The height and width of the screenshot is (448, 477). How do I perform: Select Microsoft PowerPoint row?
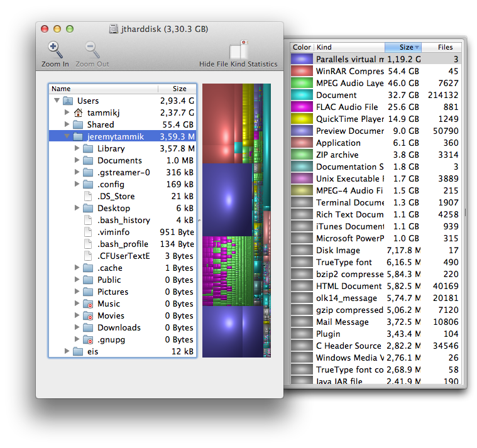pyautogui.click(x=376, y=238)
